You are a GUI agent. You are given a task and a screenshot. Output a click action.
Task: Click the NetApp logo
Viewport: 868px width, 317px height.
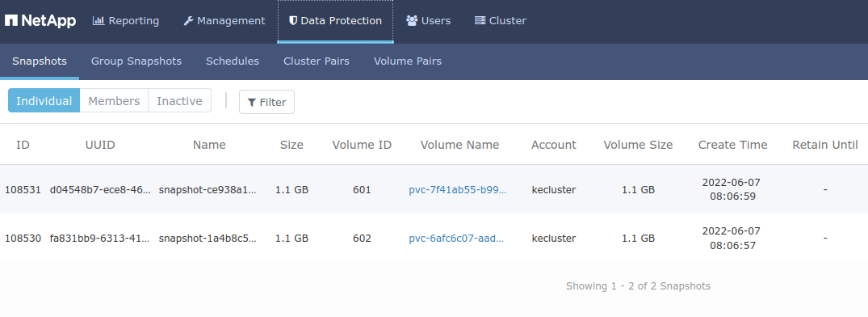(40, 20)
